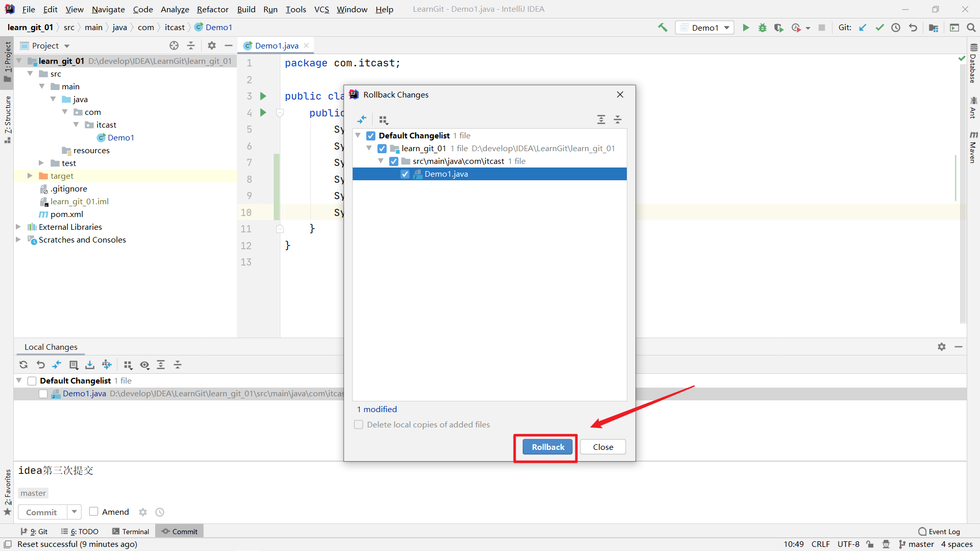The image size is (980, 551).
Task: Expand Scratches and Consoles node
Action: coord(18,239)
